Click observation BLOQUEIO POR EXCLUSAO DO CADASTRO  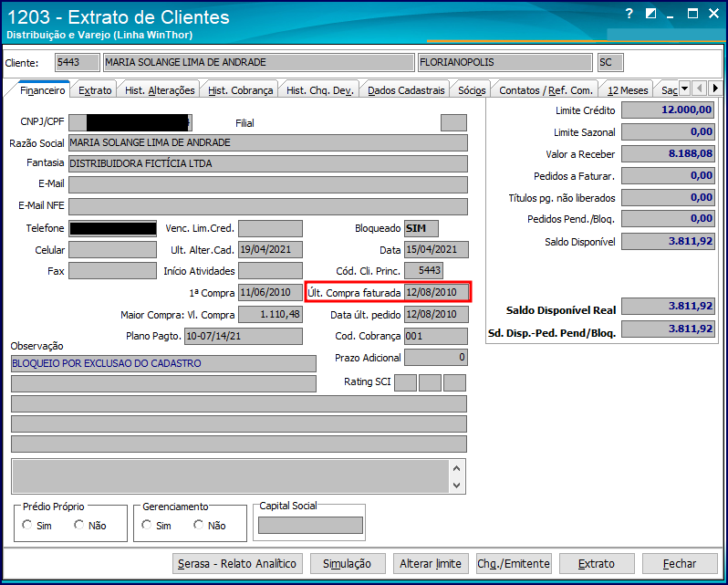pyautogui.click(x=163, y=363)
